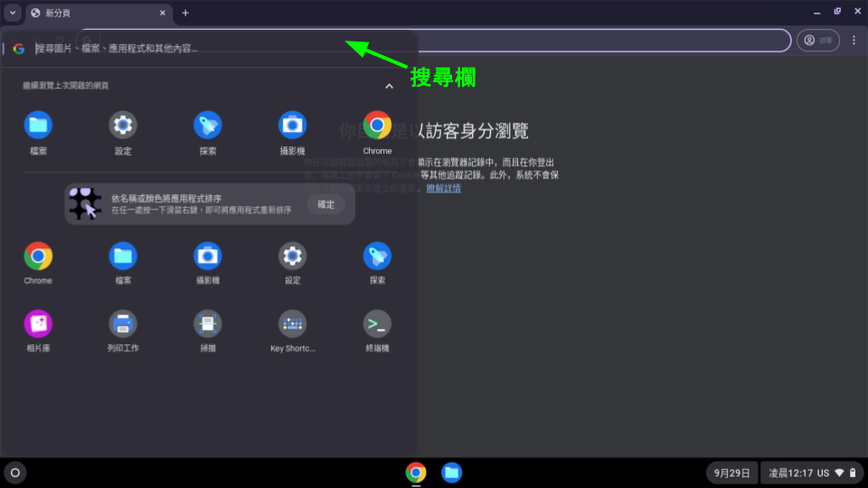This screenshot has height=488, width=868.
Task: Close the 新分頁 tab
Action: point(162,13)
